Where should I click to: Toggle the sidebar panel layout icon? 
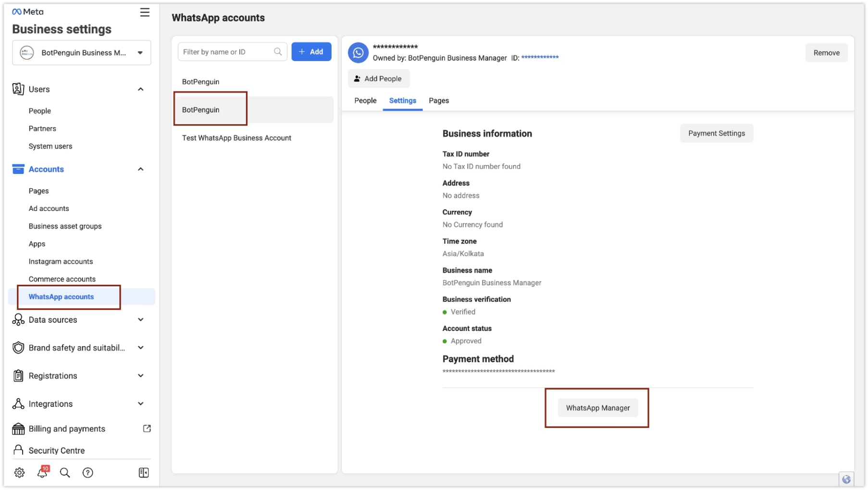click(144, 473)
